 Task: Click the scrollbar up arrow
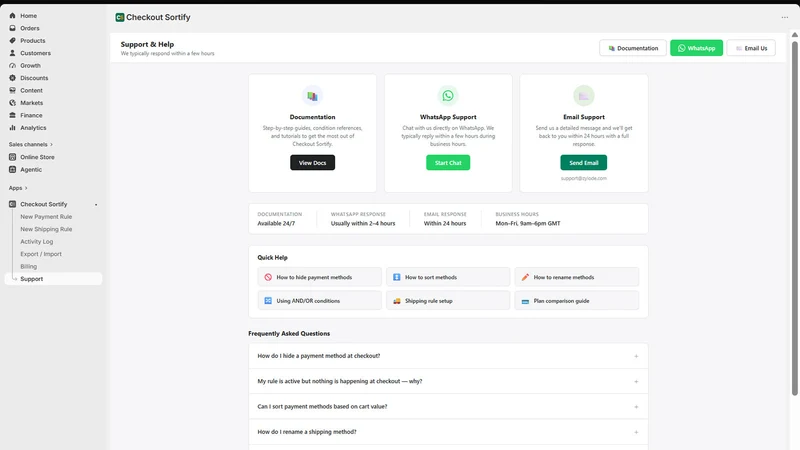pyautogui.click(x=794, y=35)
